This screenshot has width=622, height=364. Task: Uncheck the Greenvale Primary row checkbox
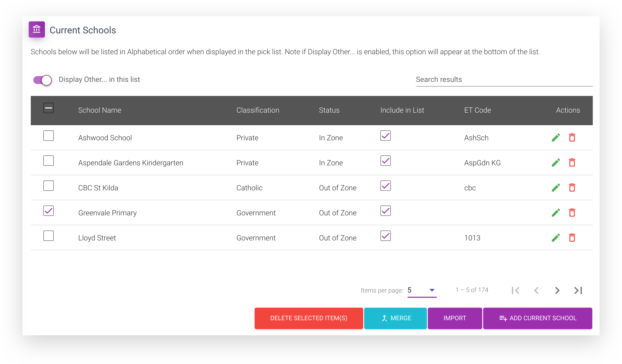(49, 211)
